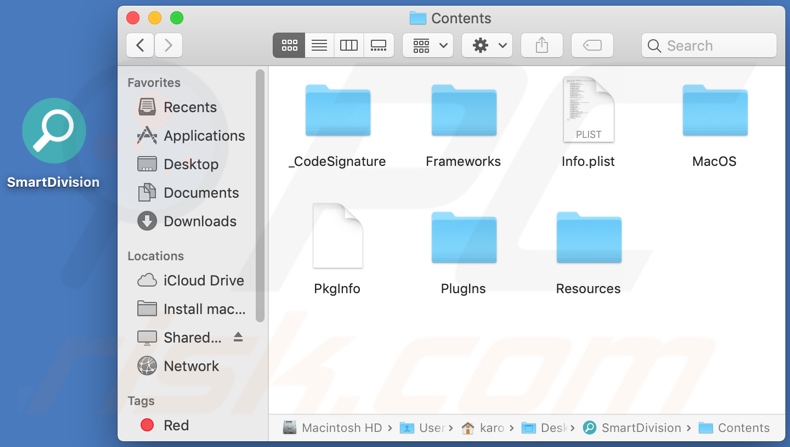Click the green zoom window button
Screen dimensions: 790x447
(176, 18)
